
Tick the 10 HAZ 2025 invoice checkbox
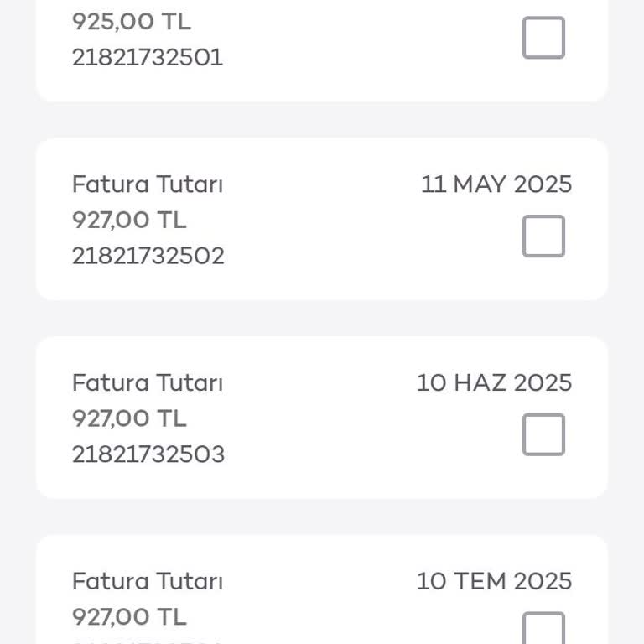pos(543,434)
